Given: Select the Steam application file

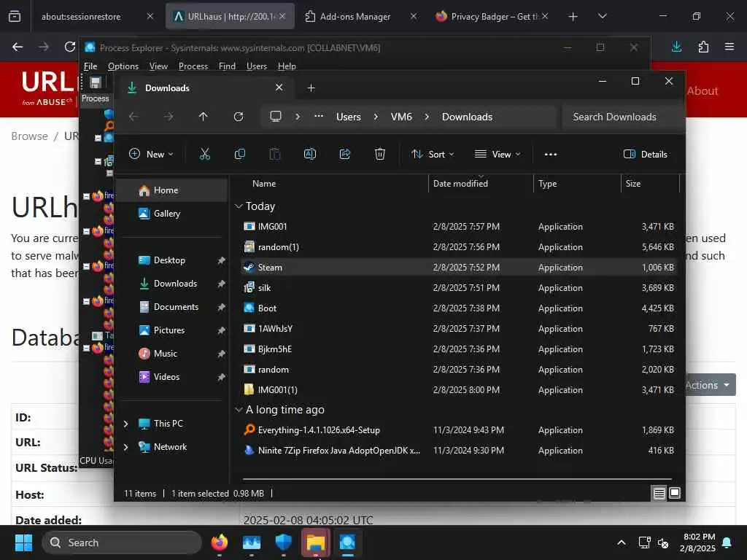Looking at the screenshot, I should [x=458, y=267].
